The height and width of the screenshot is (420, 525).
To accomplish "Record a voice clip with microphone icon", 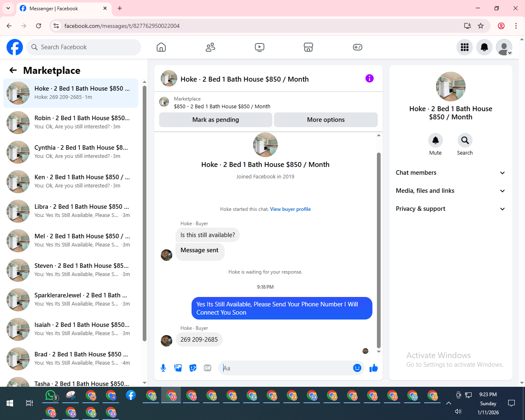I will [x=163, y=368].
